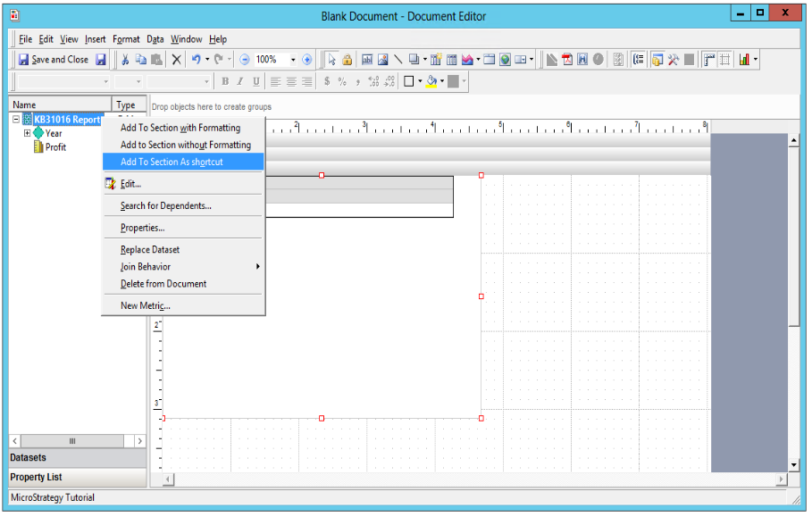The width and height of the screenshot is (812, 517).
Task: Select the Cut icon on the toolbar
Action: [x=126, y=62]
